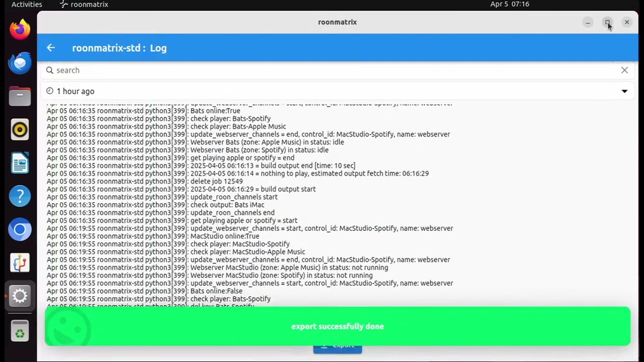Open the "1 hour ago" time range dropdown
This screenshot has width=644, height=362.
coord(75,92)
